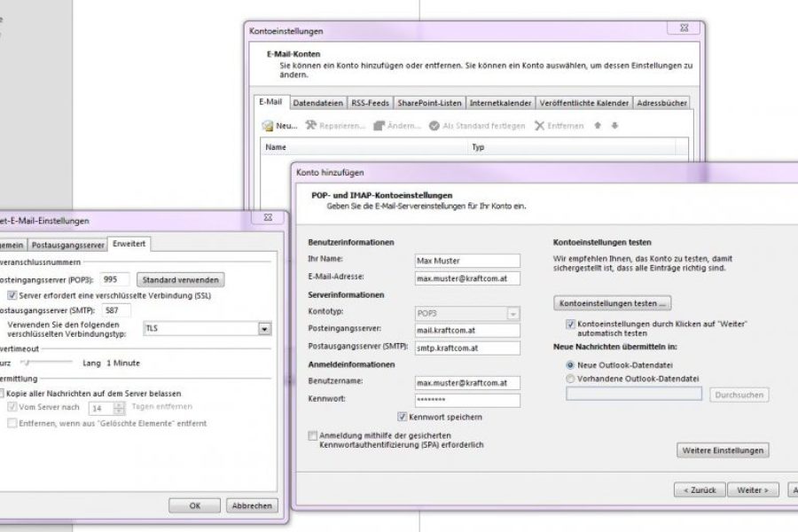The image size is (798, 532).
Task: Adjust the server timeout slider
Action: (27, 363)
